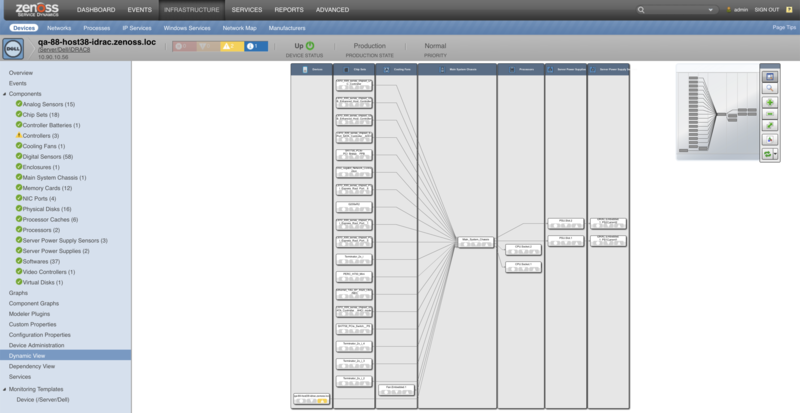Open Modeler Plugins in sidebar
Viewport: 800px width, 413px height.
click(x=29, y=313)
